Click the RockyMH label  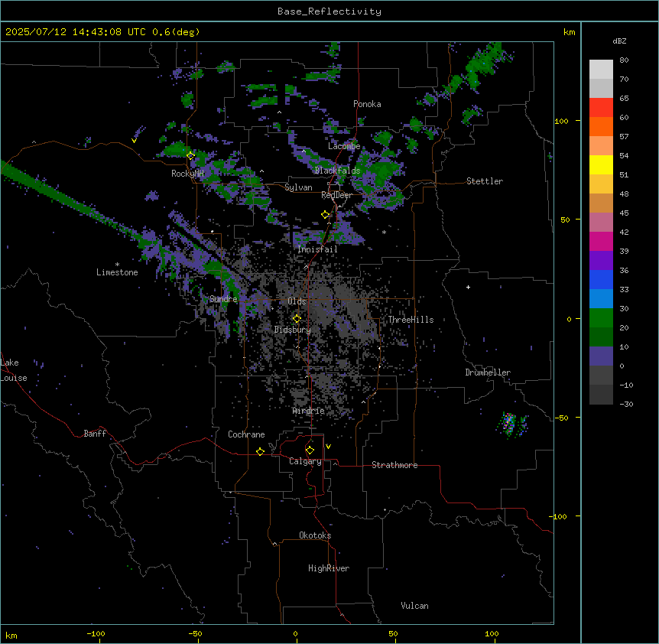click(x=187, y=174)
